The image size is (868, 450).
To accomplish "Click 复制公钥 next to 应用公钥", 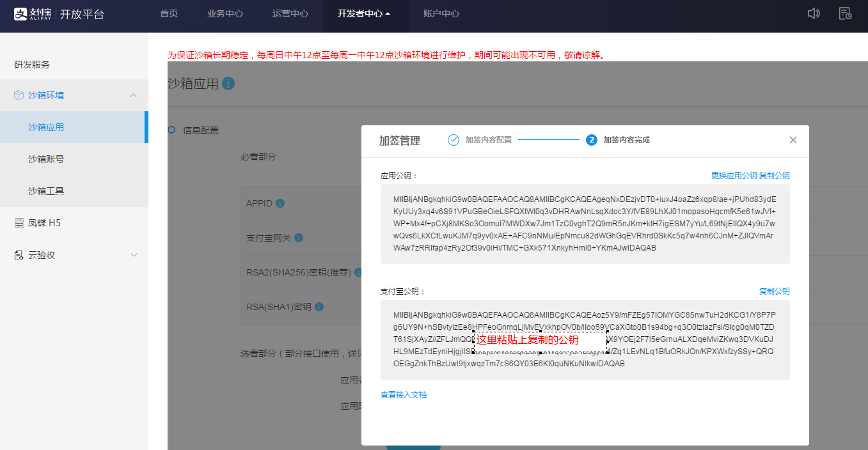I will (775, 175).
